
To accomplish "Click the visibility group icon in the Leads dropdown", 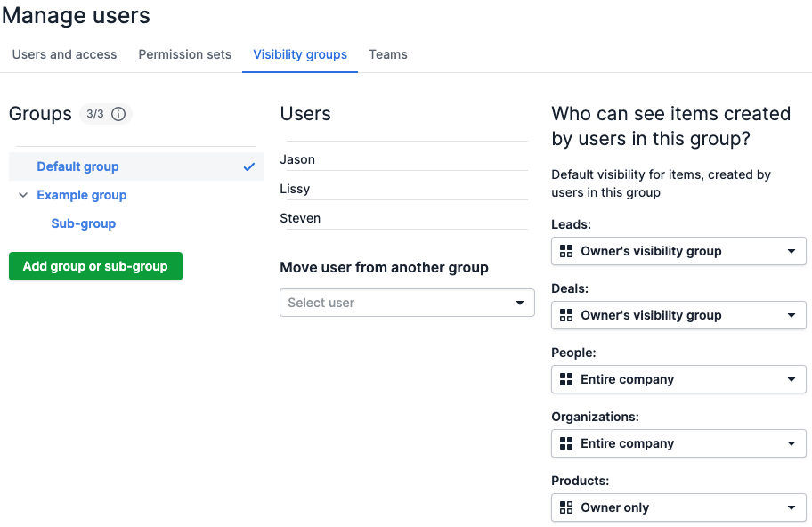I will tap(566, 251).
